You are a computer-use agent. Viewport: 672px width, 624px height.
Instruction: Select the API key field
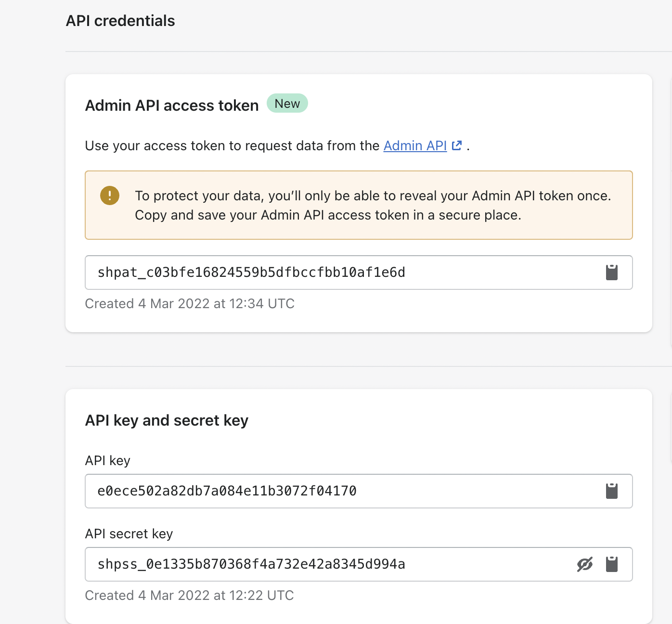pyautogui.click(x=359, y=491)
